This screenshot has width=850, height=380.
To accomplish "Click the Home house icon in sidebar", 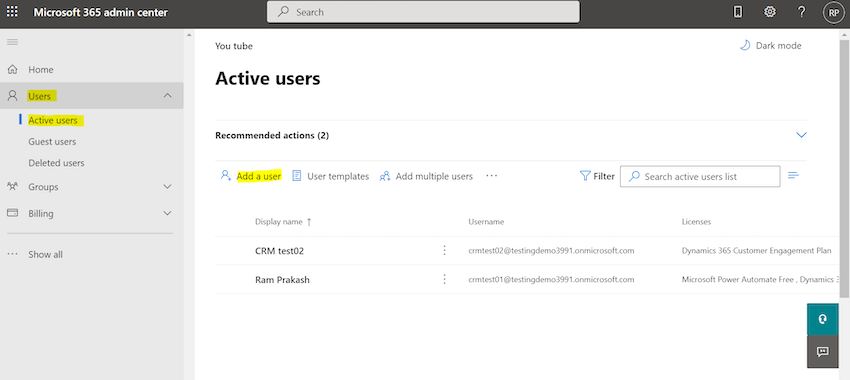I will [x=12, y=69].
